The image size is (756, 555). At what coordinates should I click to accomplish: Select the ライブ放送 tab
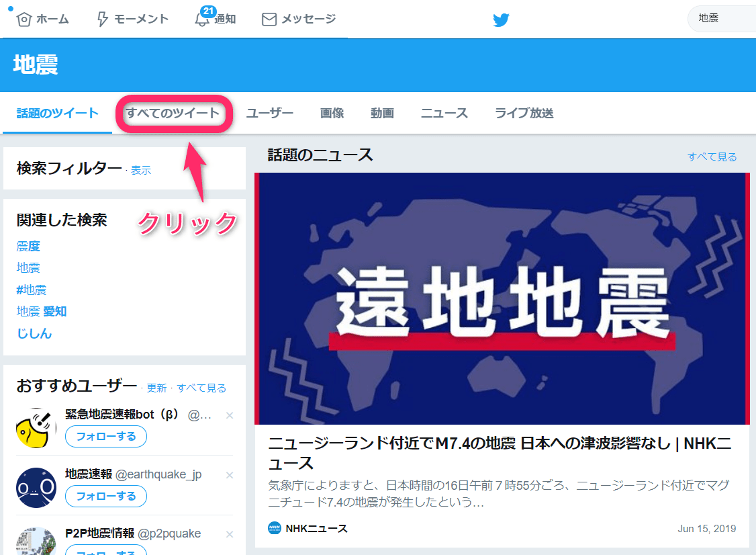pos(524,114)
